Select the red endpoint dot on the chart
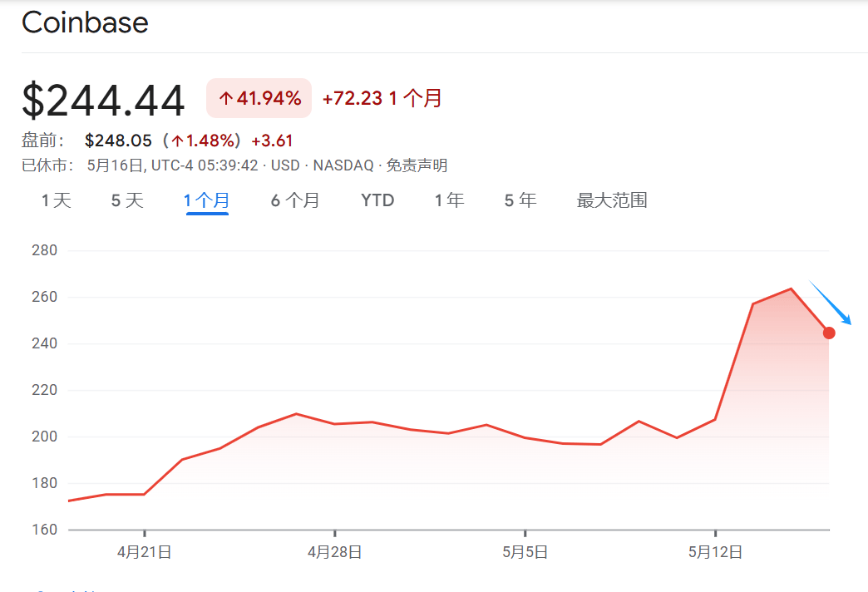The height and width of the screenshot is (592, 868). [829, 332]
